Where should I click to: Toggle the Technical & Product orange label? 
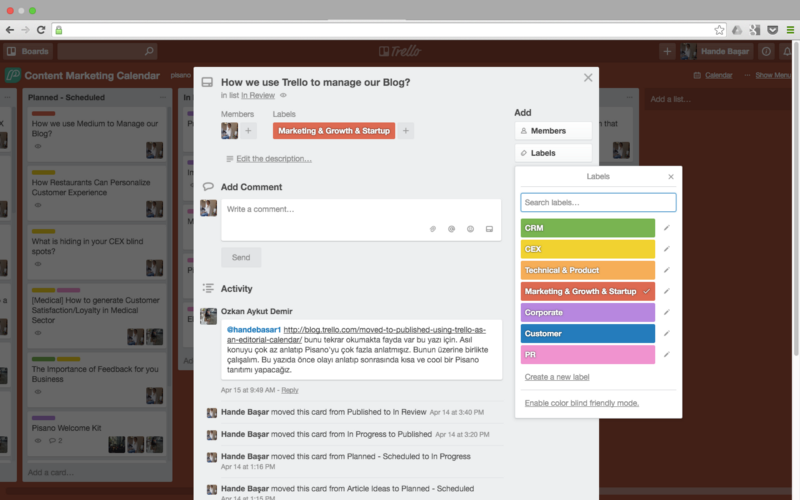coord(588,270)
